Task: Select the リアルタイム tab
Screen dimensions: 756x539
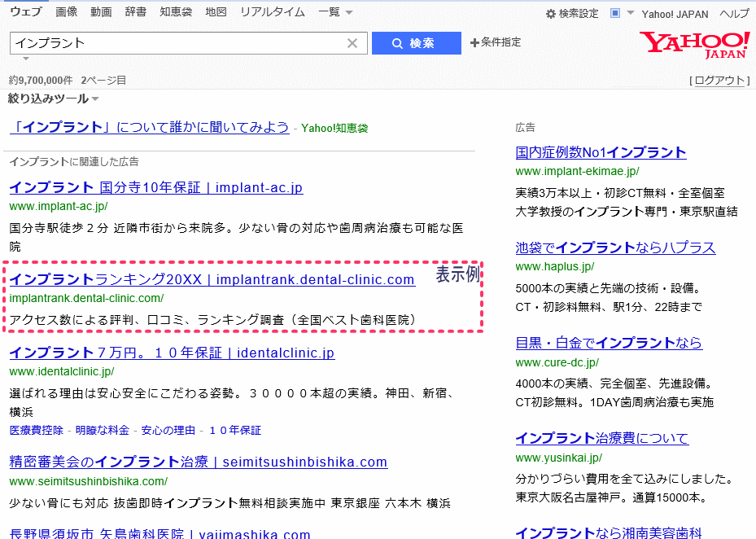Action: pos(273,12)
